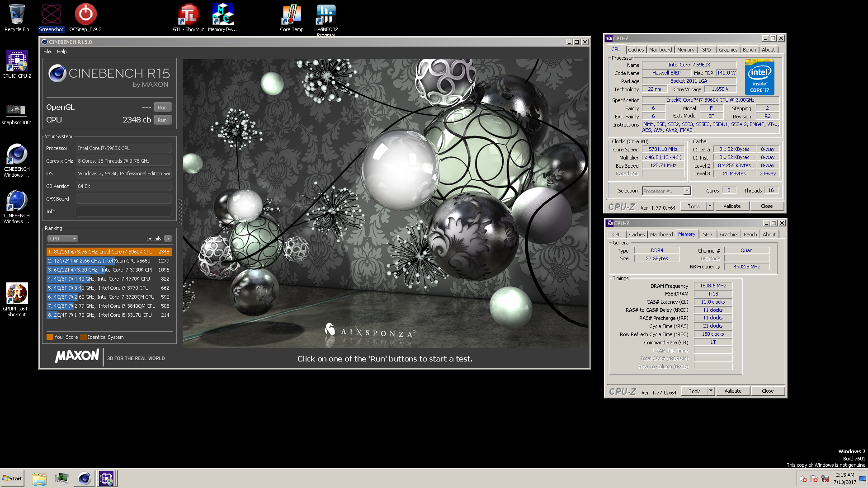The width and height of the screenshot is (868, 488).
Task: Click the top CPU-Z window title icon
Action: [609, 38]
